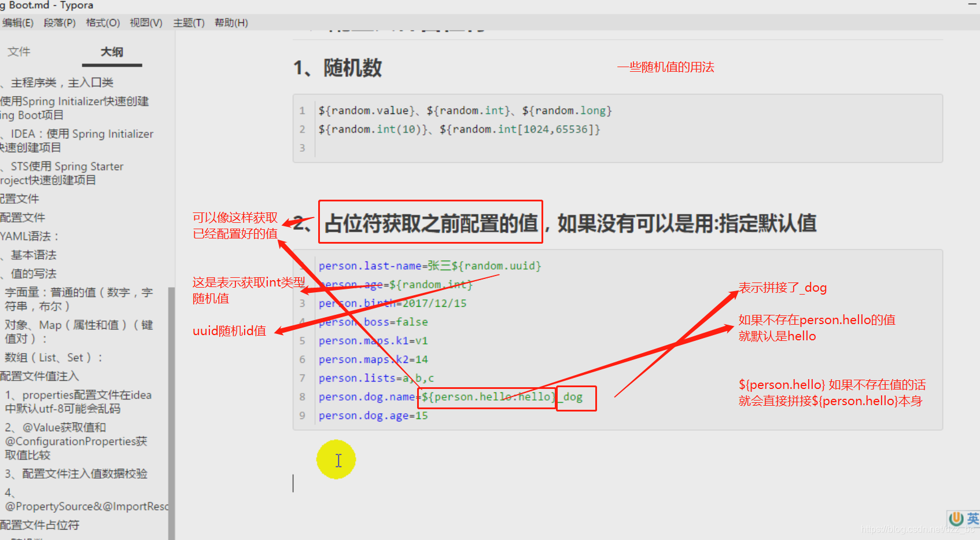Minimize the Typora window
980x540 pixels.
[972, 5]
